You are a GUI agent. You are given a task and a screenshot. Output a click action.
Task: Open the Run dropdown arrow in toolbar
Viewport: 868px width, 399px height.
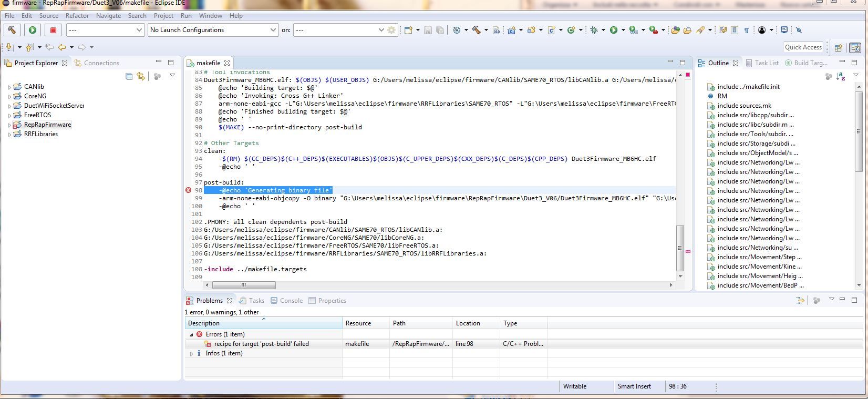623,30
